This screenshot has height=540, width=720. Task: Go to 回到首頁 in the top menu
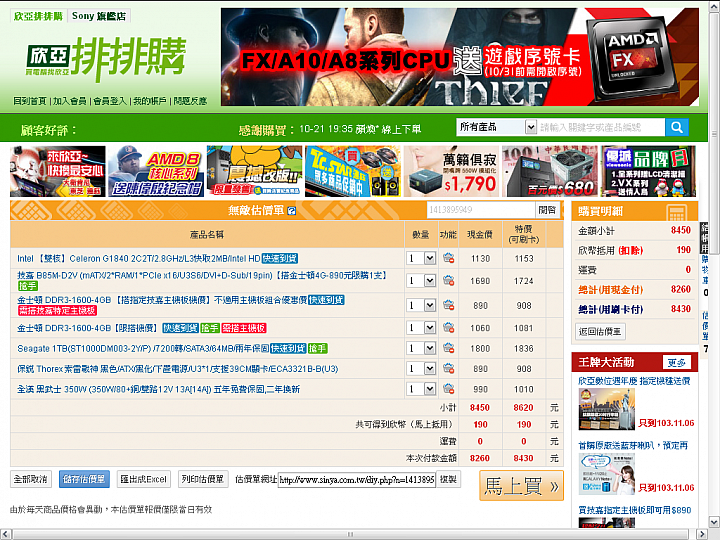click(30, 101)
